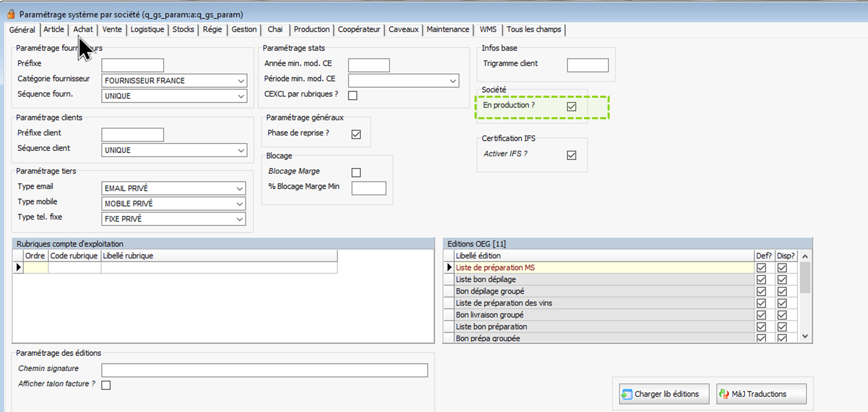868x412 pixels.
Task: Toggle the En production checkbox
Action: click(571, 106)
